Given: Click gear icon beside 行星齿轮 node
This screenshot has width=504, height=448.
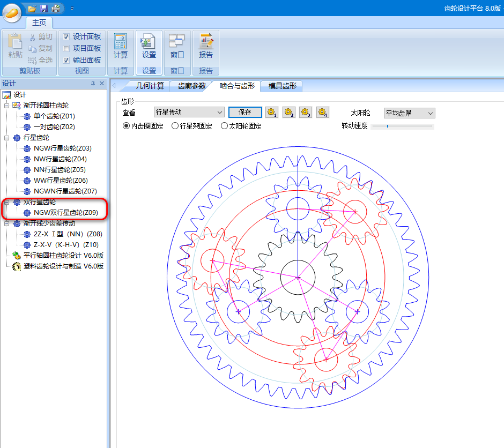Looking at the screenshot, I should coord(17,138).
